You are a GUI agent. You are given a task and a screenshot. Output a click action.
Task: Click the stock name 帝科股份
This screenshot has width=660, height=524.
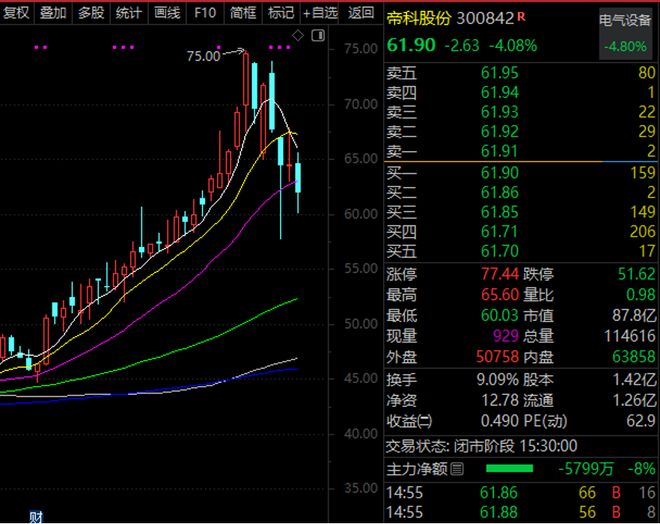pos(419,18)
